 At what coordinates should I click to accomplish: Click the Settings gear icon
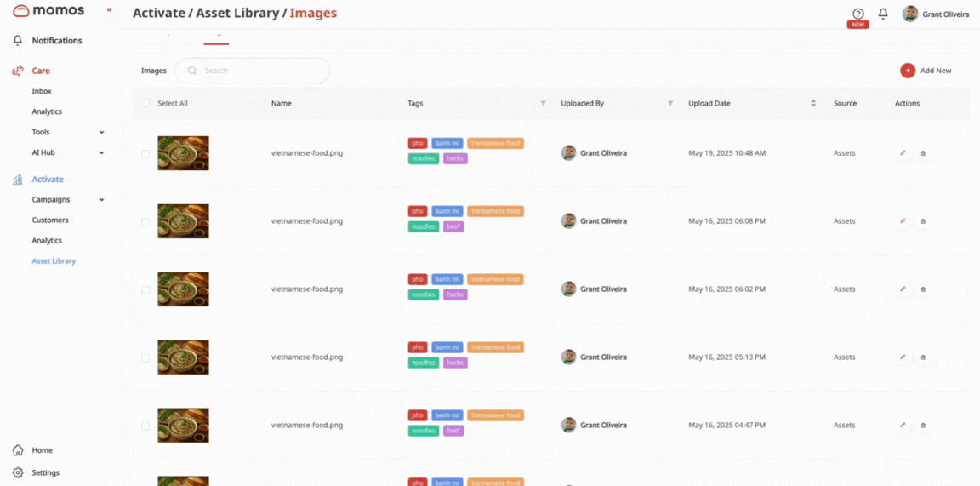click(18, 473)
